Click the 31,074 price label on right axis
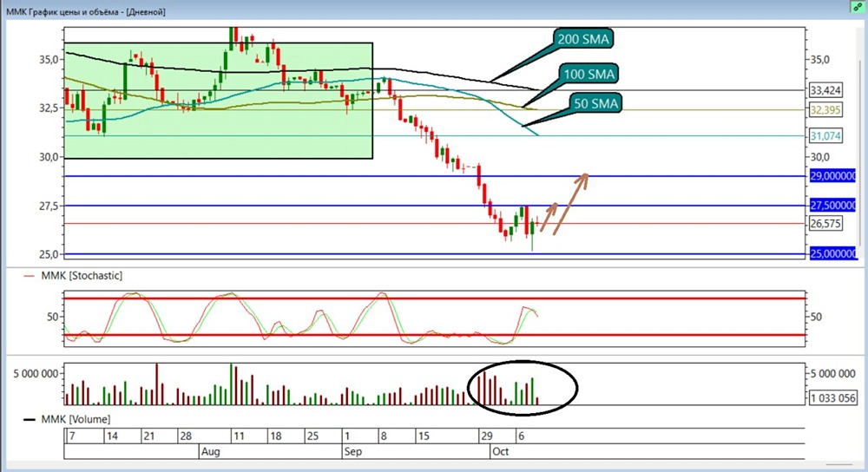This screenshot has height=472, width=868. 825,135
